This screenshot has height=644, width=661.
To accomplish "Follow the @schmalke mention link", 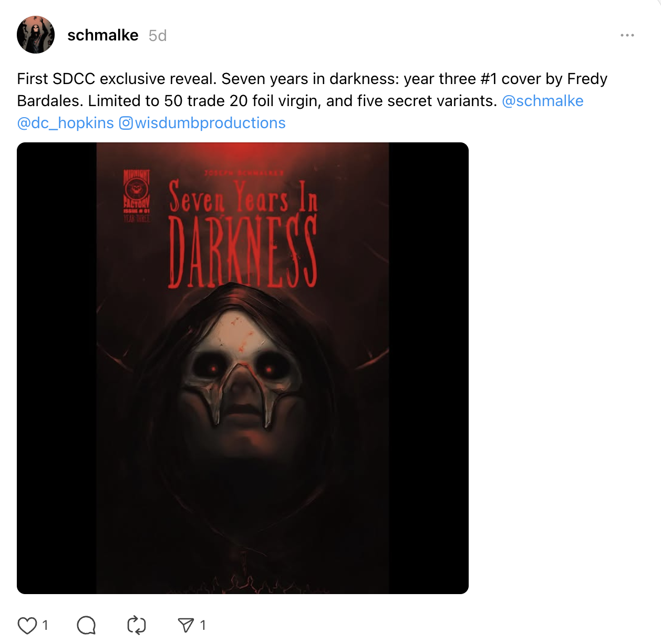I will [x=543, y=101].
